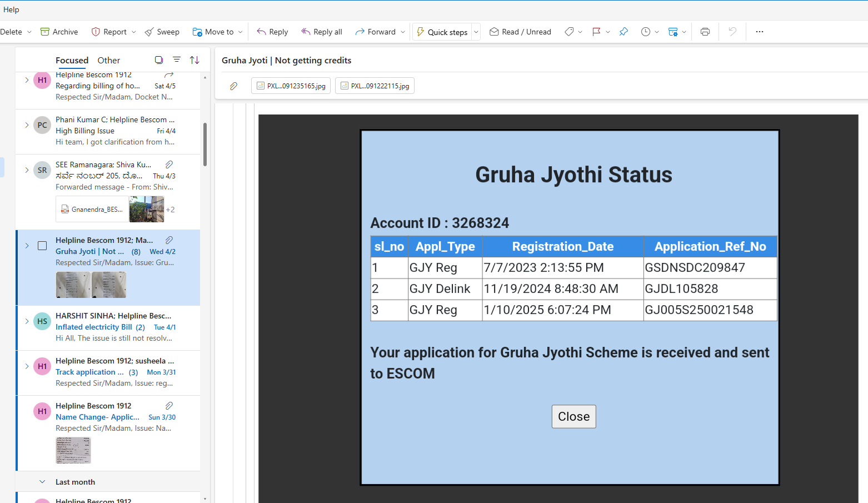Click the message list vertical scrollbar
Viewport: 868px width, 503px height.
(205, 145)
